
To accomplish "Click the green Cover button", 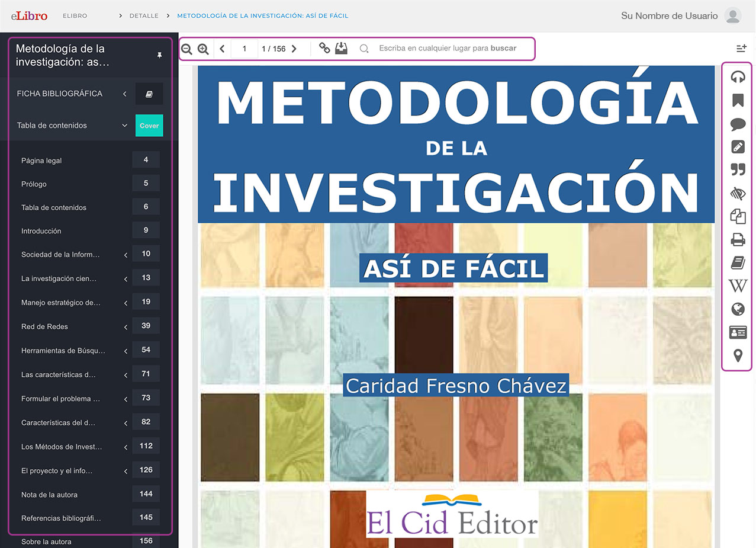I will (149, 126).
